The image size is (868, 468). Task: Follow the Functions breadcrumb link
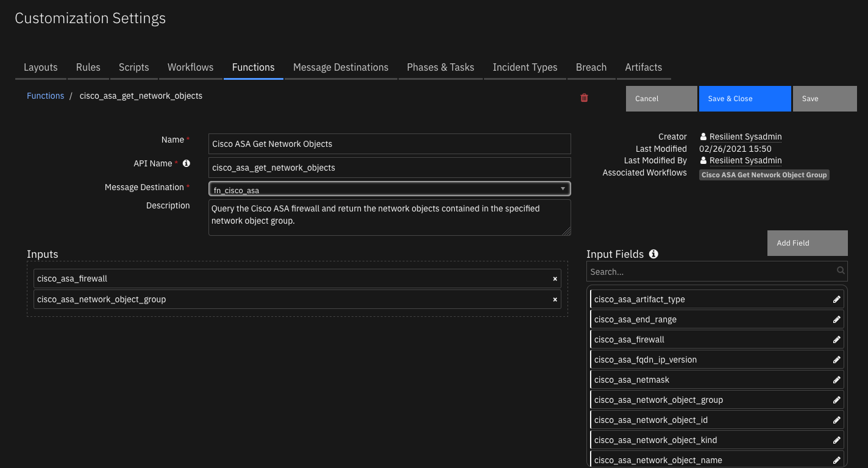tap(45, 96)
